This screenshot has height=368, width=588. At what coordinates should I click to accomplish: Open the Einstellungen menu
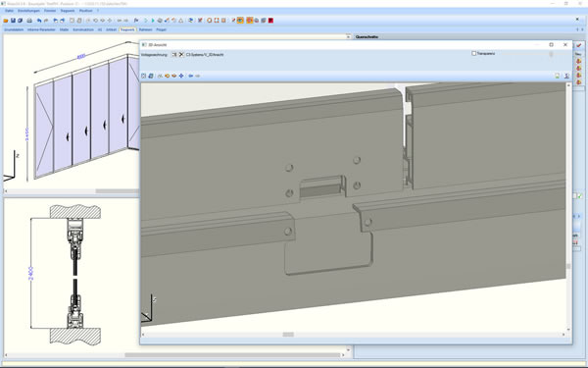(28, 11)
